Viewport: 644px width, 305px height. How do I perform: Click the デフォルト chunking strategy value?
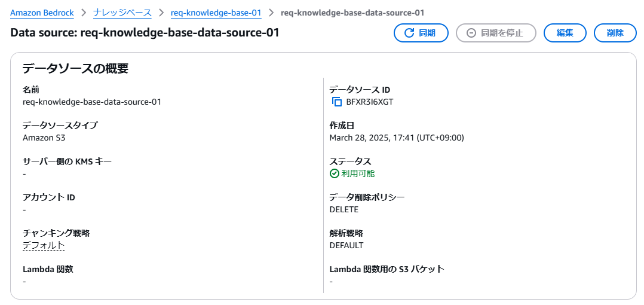pos(44,245)
